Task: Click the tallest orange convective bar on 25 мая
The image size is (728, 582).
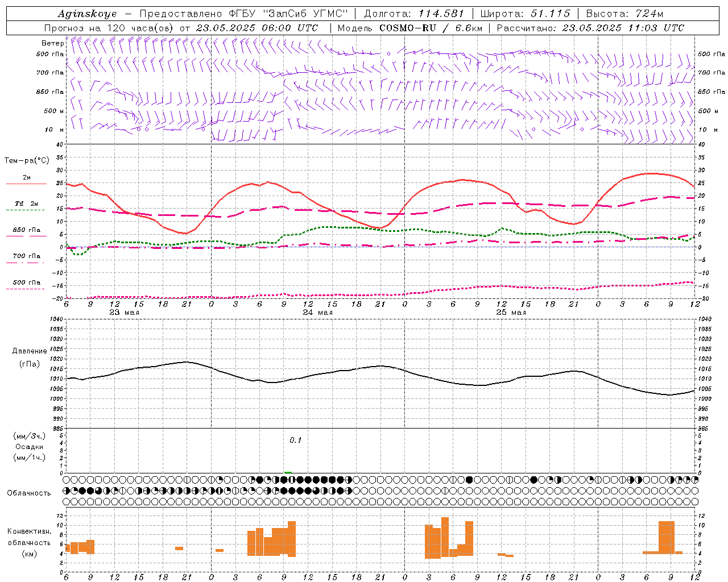Action: [x=445, y=538]
